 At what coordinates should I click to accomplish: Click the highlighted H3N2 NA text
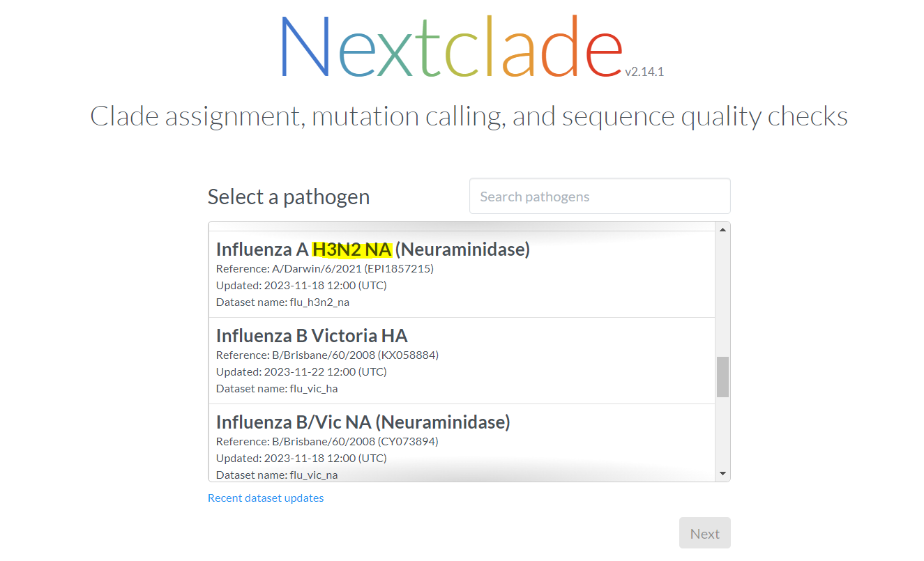tap(352, 249)
